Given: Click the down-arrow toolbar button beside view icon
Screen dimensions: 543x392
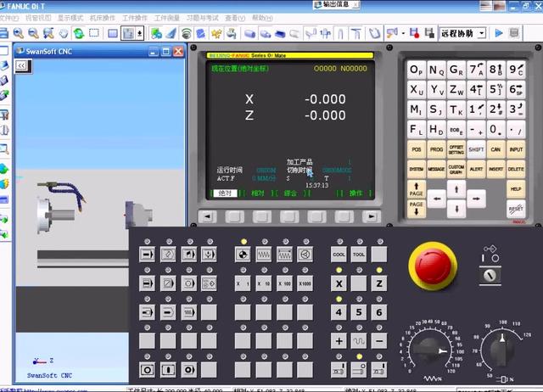Looking at the screenshot, I should [x=139, y=33].
